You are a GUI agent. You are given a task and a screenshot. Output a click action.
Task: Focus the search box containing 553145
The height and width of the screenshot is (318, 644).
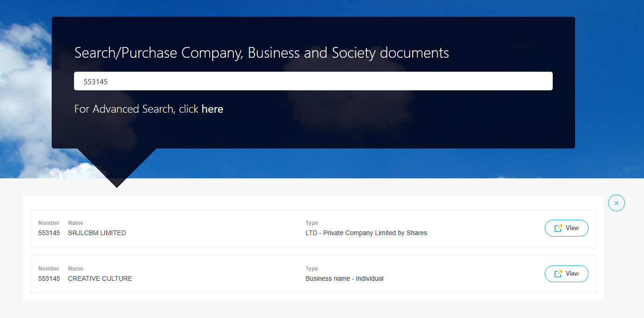(x=313, y=81)
